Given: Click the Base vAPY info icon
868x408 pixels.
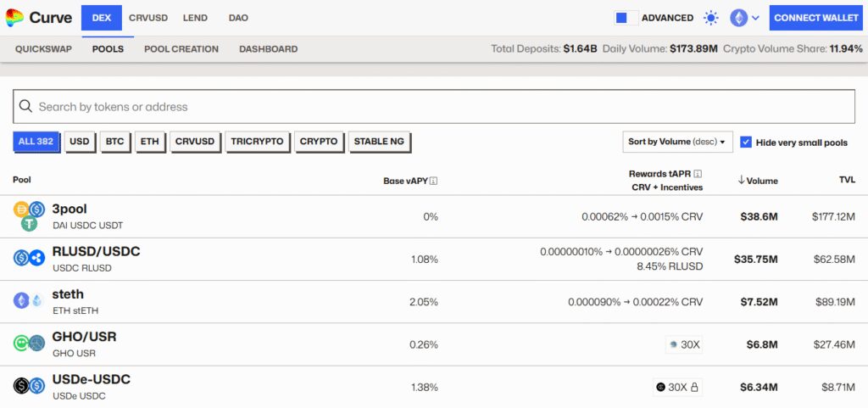Looking at the screenshot, I should coord(433,181).
